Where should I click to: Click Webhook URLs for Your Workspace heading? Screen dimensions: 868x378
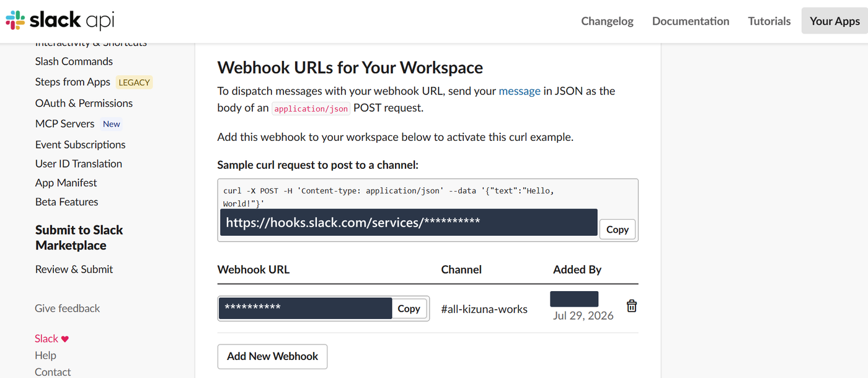tap(350, 67)
